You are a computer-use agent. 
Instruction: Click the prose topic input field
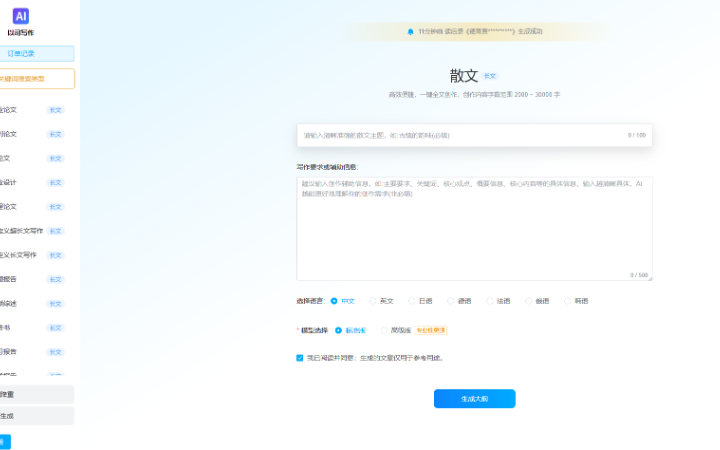coord(474,135)
